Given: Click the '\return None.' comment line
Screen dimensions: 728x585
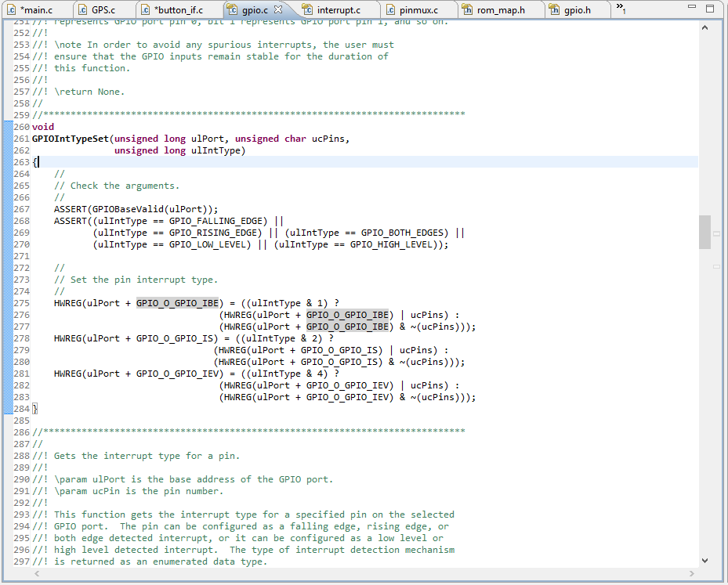Looking at the screenshot, I should click(x=78, y=92).
